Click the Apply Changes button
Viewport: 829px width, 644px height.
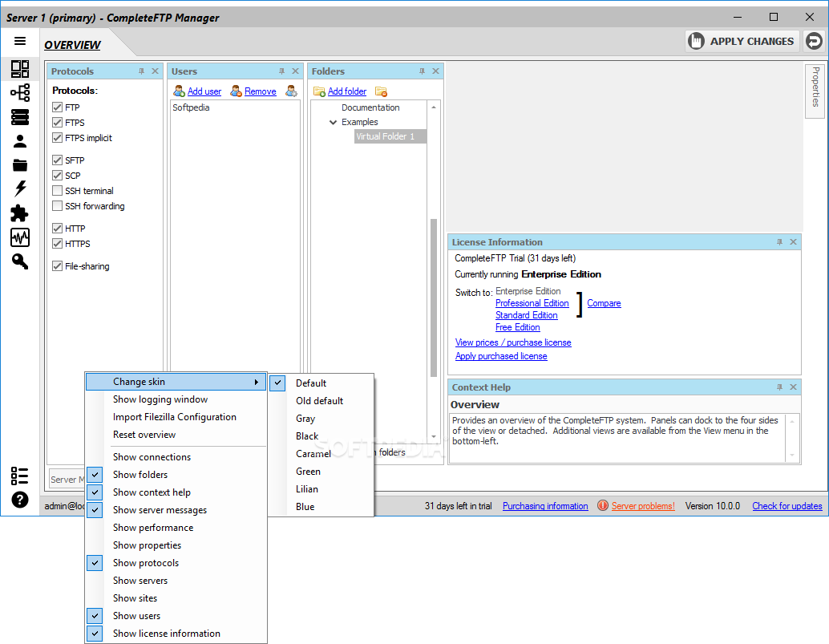[x=742, y=41]
